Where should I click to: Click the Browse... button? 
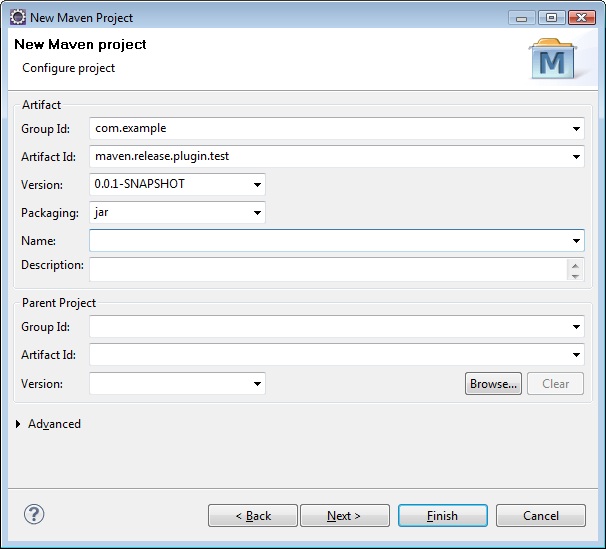[x=493, y=384]
